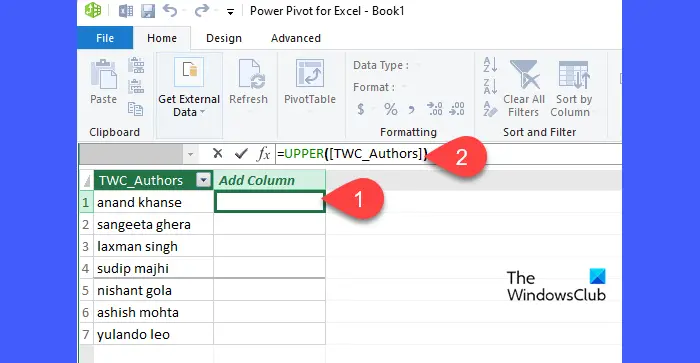Apply percent format
This screenshot has height=363, width=700.
click(x=391, y=109)
